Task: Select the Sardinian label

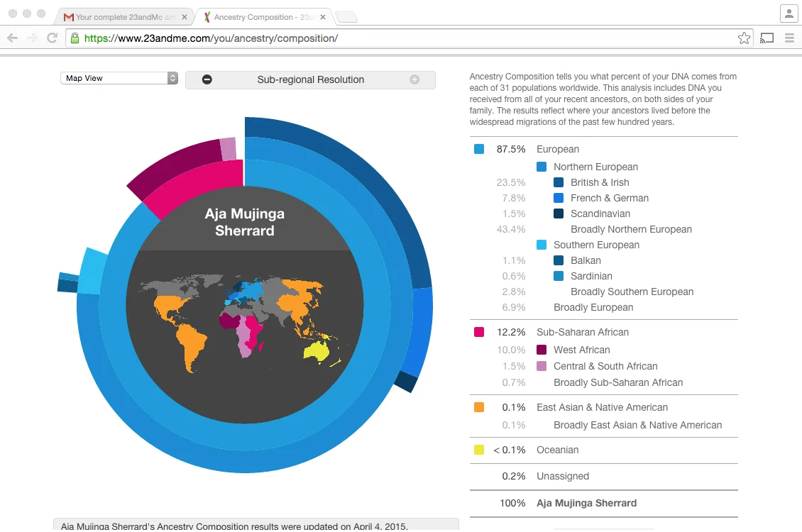Action: pyautogui.click(x=591, y=276)
